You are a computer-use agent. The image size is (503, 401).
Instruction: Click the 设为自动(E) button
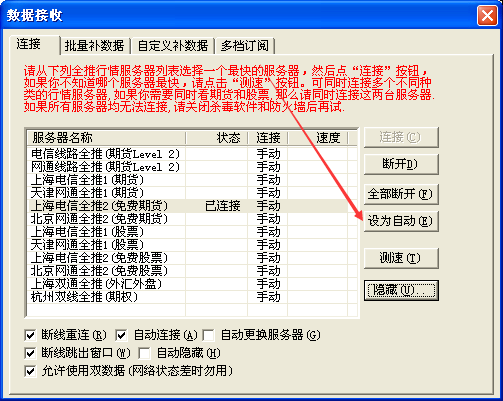pos(401,221)
